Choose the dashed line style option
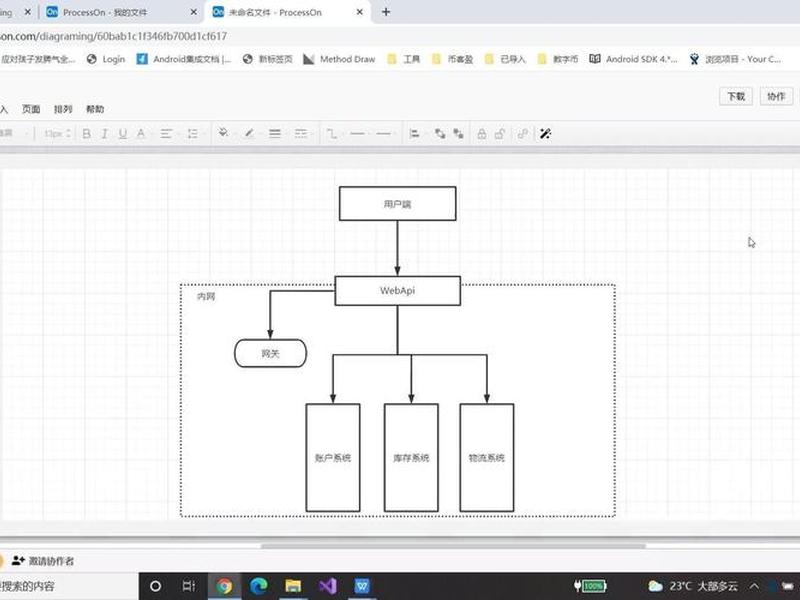 click(x=301, y=134)
